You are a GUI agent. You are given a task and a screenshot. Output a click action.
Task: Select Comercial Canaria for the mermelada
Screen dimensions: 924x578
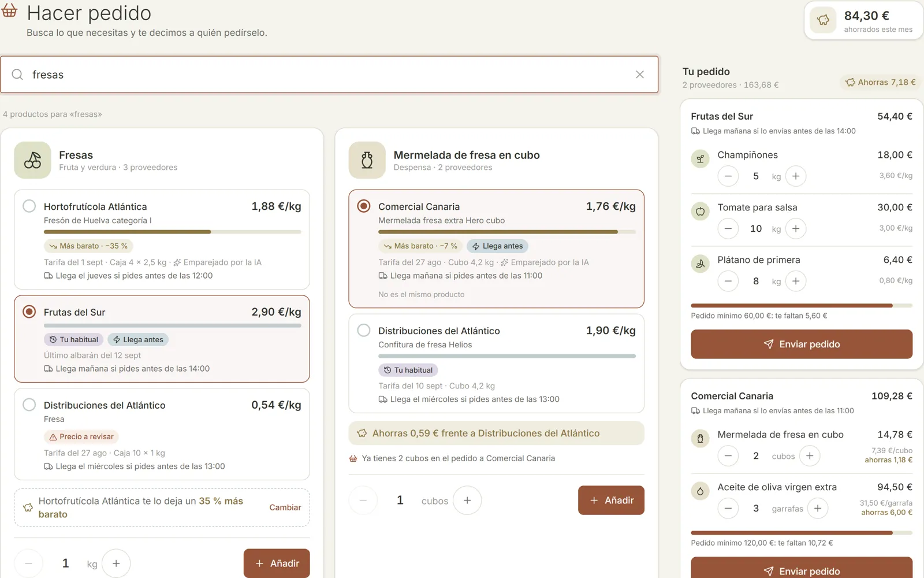point(363,206)
